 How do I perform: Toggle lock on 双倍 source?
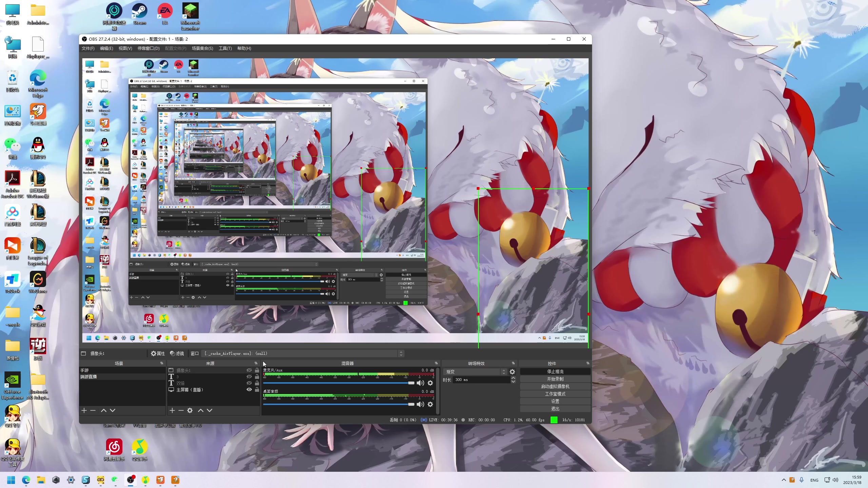click(x=257, y=383)
